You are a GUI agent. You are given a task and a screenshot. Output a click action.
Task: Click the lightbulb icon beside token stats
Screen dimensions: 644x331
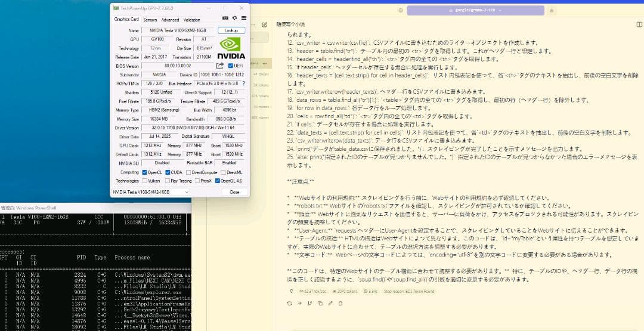(x=292, y=291)
